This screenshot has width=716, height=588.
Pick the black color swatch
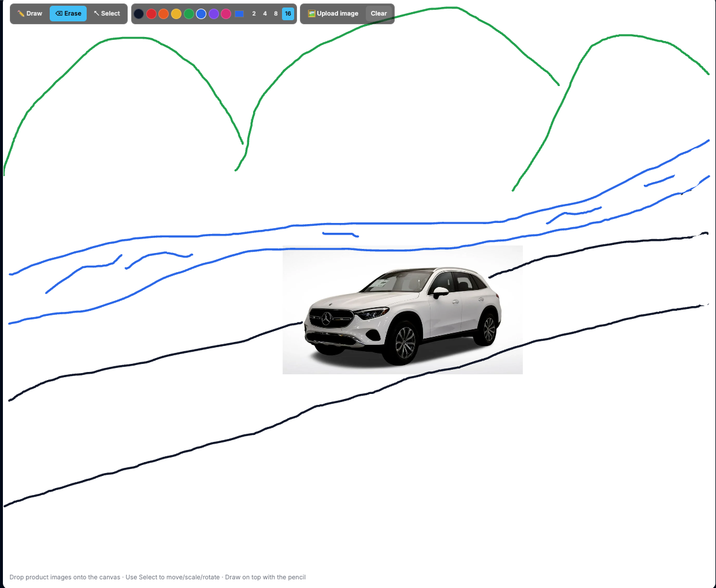(139, 14)
